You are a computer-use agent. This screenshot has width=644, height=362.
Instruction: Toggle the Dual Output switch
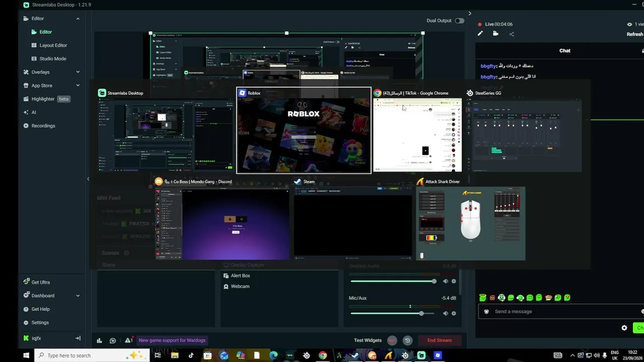click(459, 21)
